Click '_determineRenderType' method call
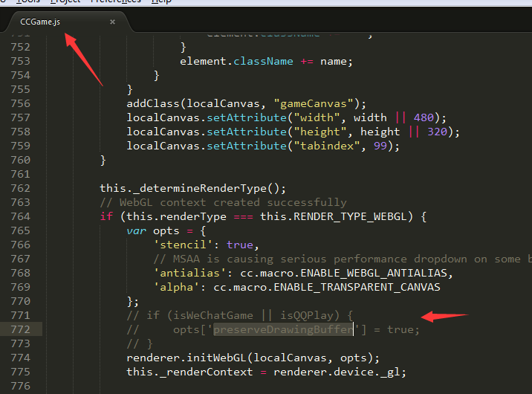 (x=200, y=188)
